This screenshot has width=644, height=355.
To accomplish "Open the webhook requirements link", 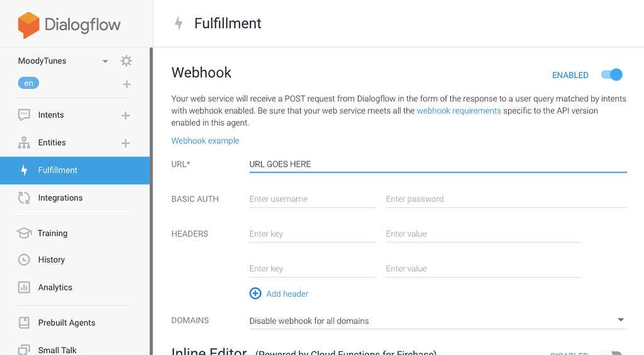I will click(458, 111).
